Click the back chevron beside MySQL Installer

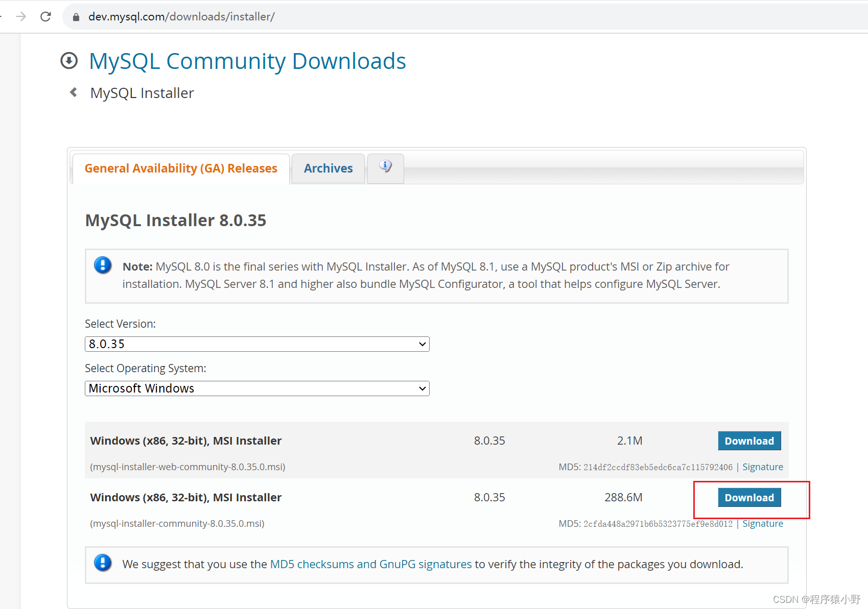tap(74, 92)
